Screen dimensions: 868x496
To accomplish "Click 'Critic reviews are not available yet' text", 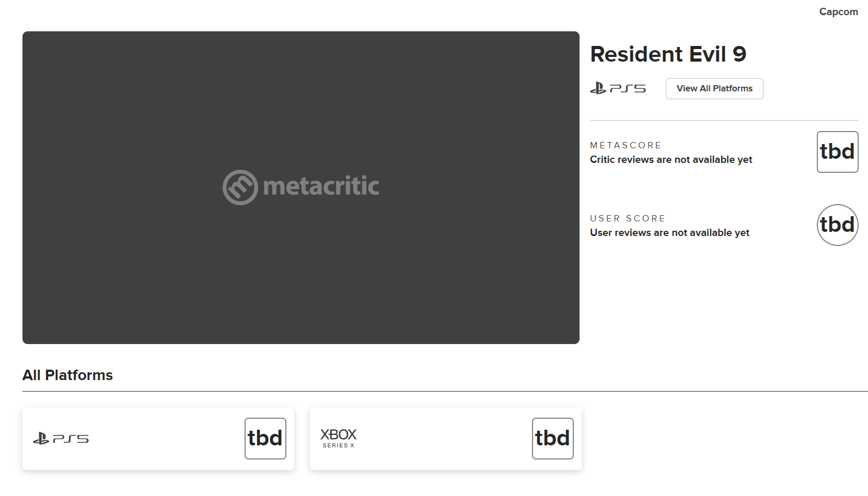I will pyautogui.click(x=671, y=160).
